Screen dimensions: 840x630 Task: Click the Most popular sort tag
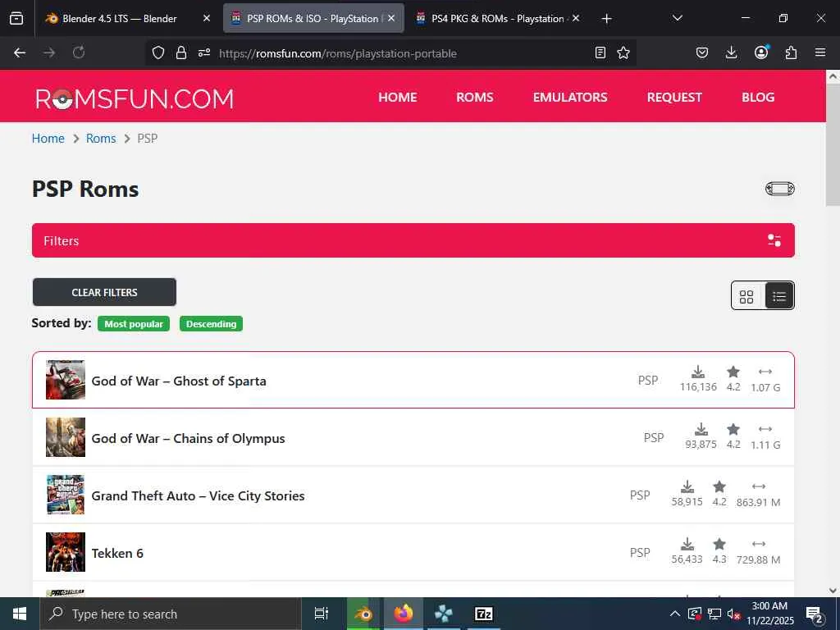(x=134, y=323)
